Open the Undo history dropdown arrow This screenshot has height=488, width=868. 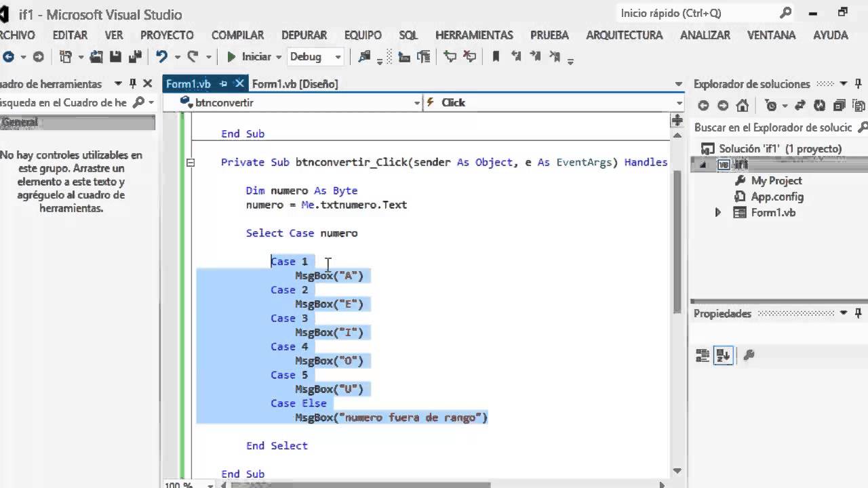[178, 58]
